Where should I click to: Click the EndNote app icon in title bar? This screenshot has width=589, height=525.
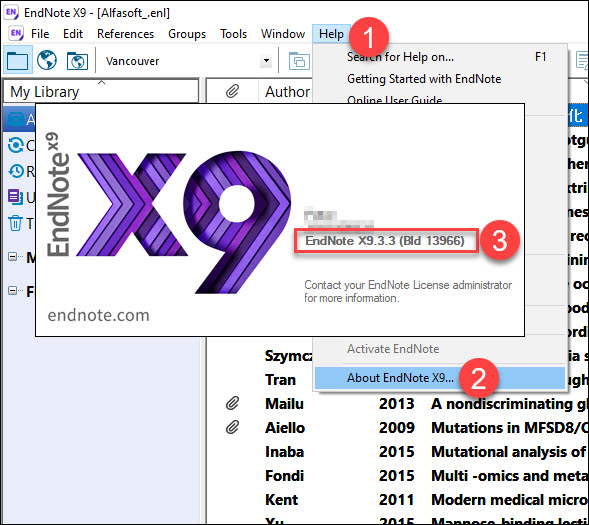click(x=11, y=12)
